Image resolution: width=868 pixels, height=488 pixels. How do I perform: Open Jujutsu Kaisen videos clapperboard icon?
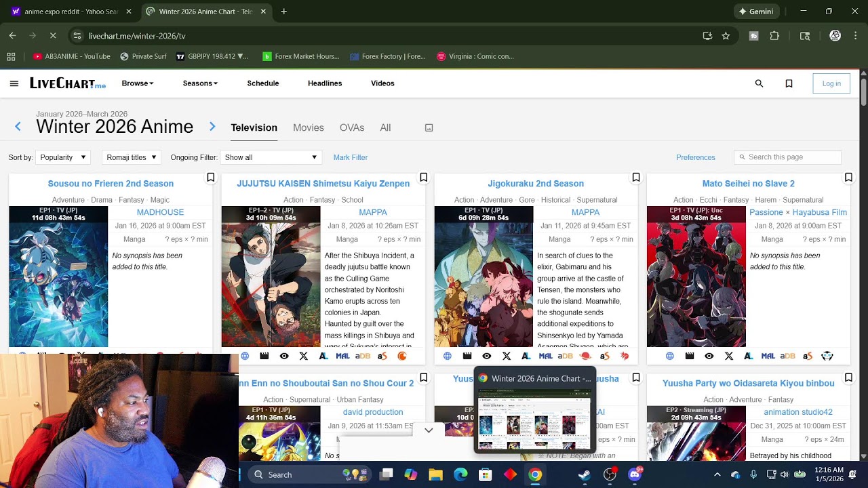pyautogui.click(x=264, y=356)
